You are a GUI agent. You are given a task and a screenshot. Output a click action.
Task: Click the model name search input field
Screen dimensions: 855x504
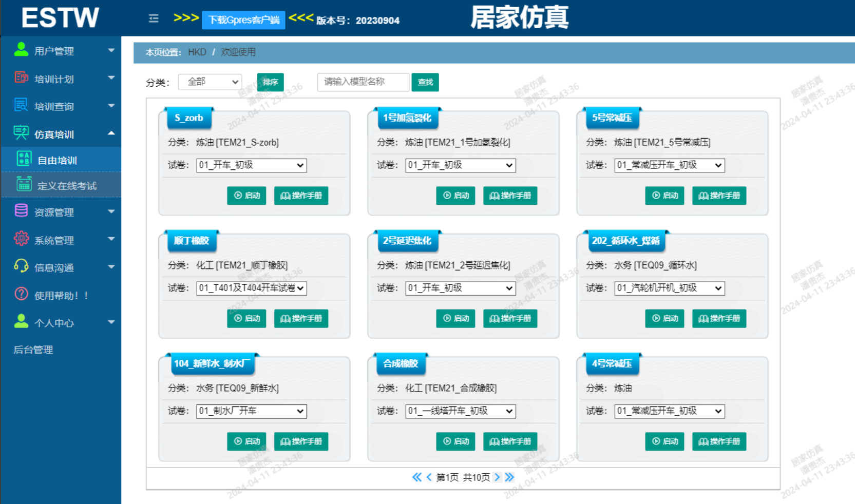363,82
